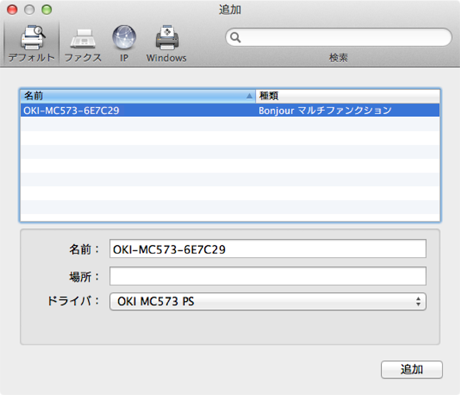Click the green zoom window button

coord(47,10)
